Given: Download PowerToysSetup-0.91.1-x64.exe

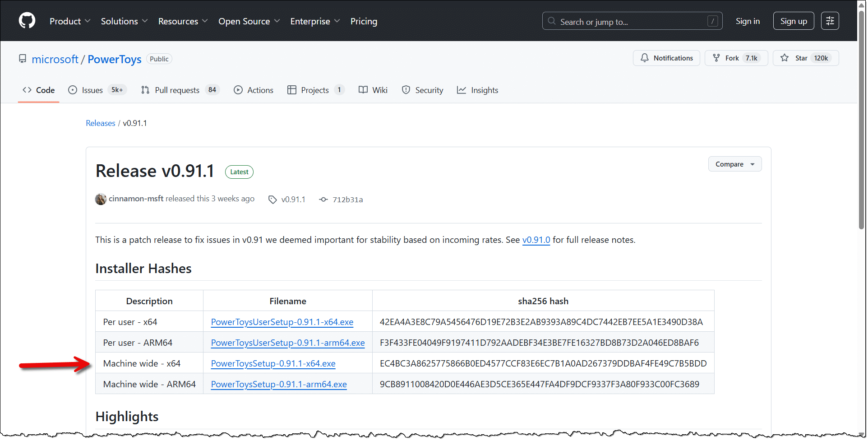Looking at the screenshot, I should pyautogui.click(x=273, y=363).
